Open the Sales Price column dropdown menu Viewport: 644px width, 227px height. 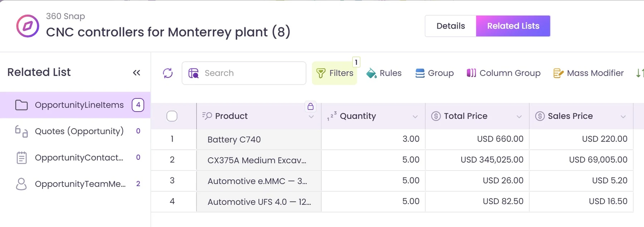tap(623, 117)
